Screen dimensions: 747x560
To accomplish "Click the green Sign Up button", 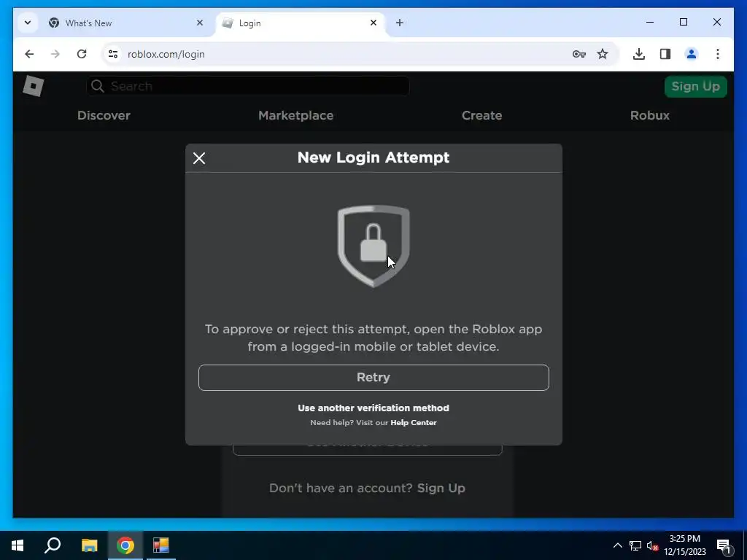I will [695, 87].
